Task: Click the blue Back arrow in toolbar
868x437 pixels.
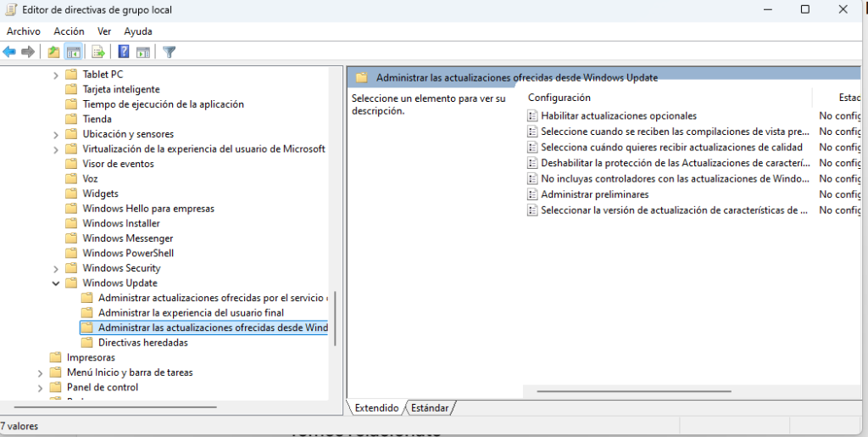Action: pyautogui.click(x=9, y=52)
